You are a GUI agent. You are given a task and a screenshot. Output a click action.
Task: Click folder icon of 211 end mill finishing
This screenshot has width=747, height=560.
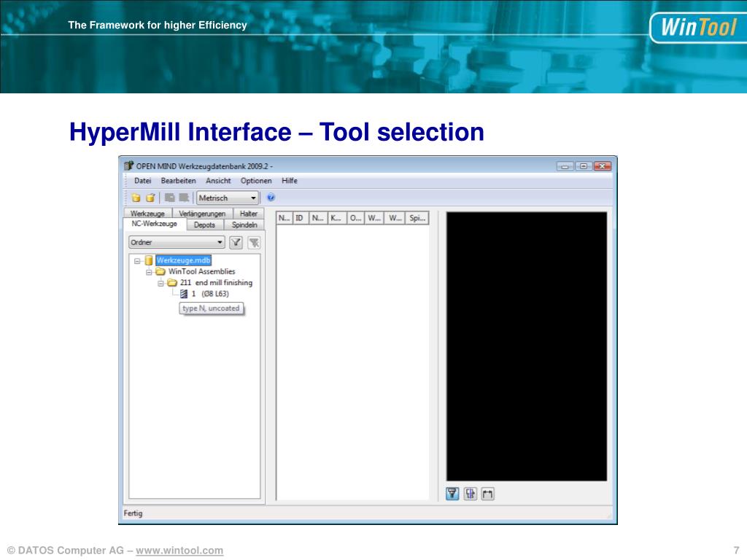pyautogui.click(x=172, y=283)
